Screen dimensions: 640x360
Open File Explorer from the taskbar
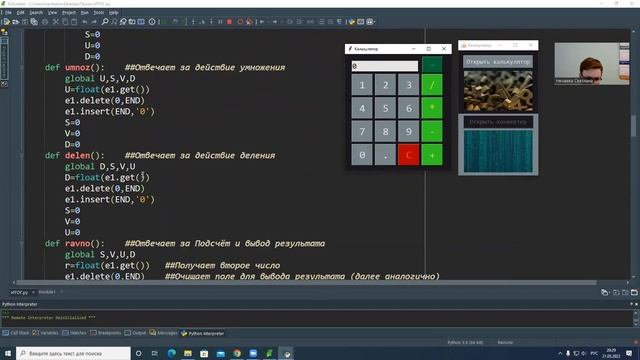(x=188, y=353)
